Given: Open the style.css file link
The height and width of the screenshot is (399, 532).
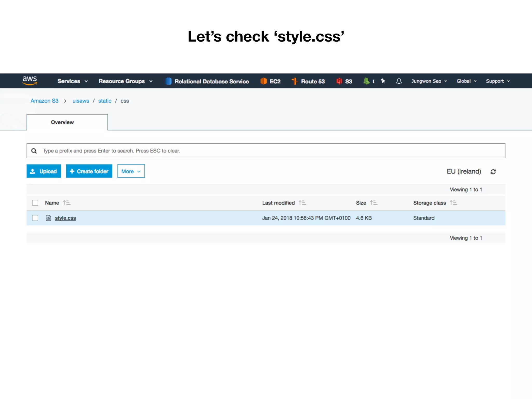Looking at the screenshot, I should 65,218.
